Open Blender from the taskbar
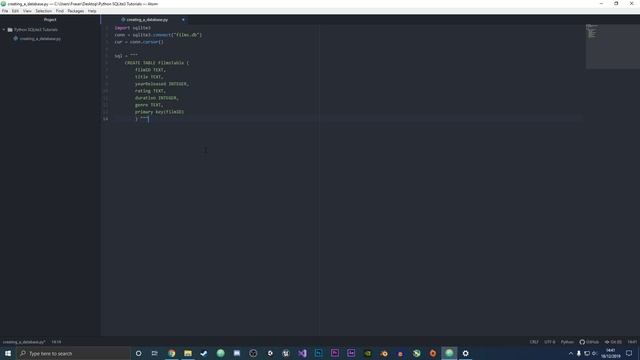 point(384,353)
